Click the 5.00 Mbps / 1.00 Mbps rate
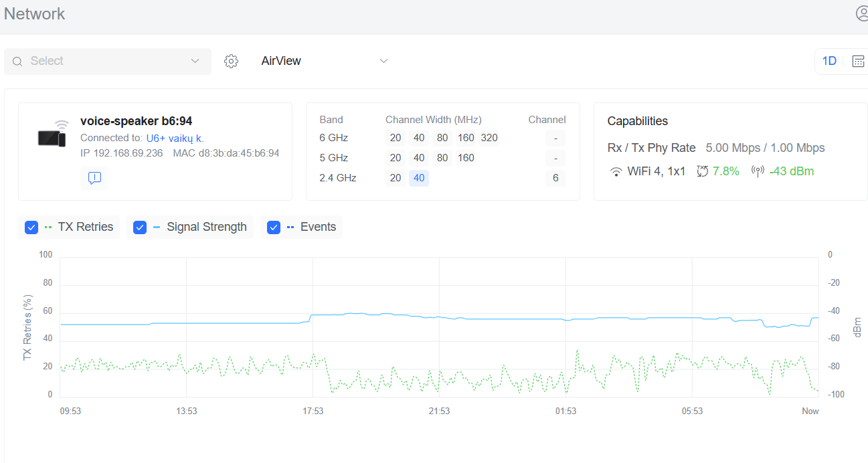 point(766,148)
